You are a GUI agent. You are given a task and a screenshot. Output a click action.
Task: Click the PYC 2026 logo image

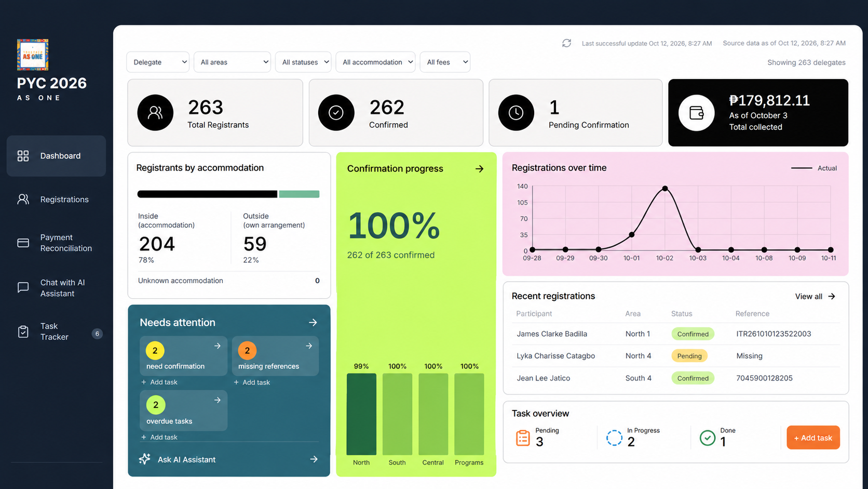33,55
